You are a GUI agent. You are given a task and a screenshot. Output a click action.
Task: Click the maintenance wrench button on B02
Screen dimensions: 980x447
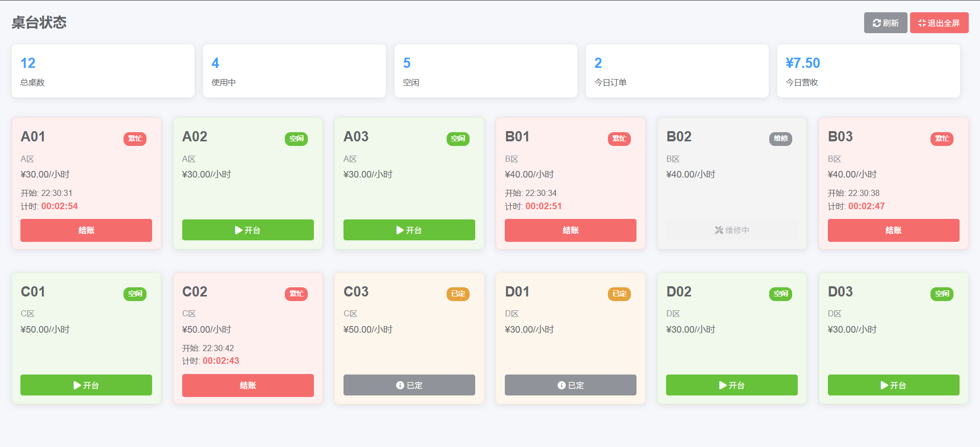point(731,230)
